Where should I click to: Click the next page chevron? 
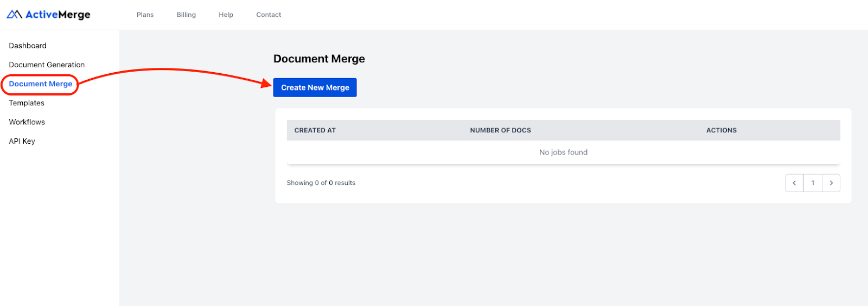[x=831, y=183]
